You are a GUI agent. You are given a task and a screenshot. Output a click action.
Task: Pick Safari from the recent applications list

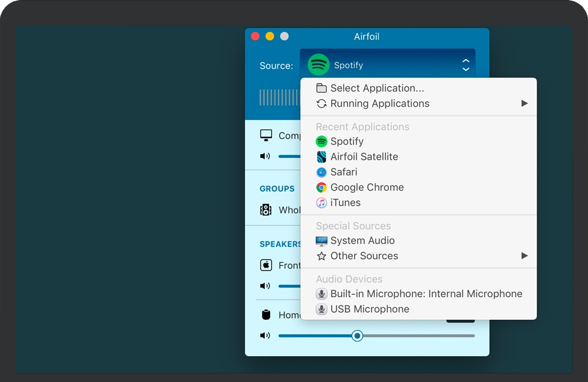pos(344,172)
